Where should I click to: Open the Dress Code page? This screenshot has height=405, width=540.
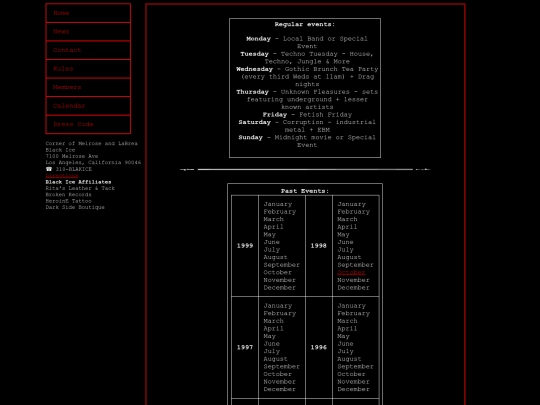[88, 124]
